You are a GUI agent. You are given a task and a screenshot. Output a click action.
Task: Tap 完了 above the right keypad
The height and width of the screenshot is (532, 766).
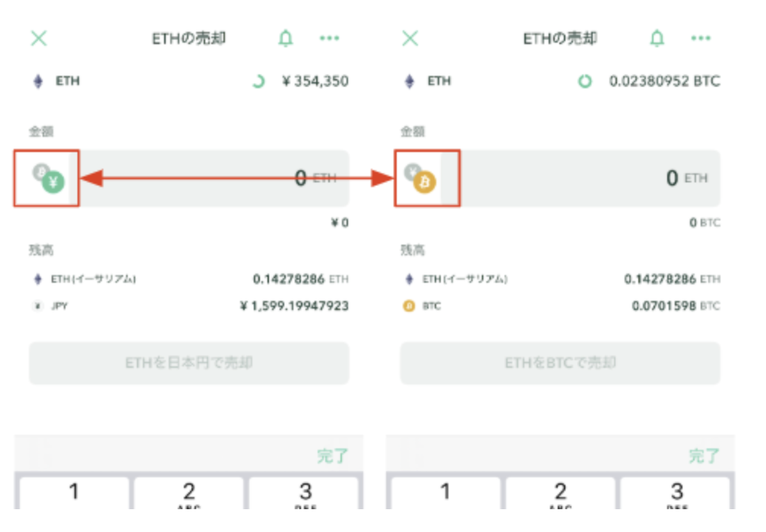point(704,456)
